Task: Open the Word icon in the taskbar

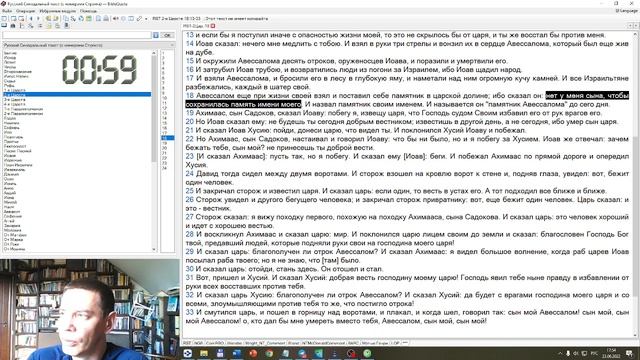Action: 237,353
